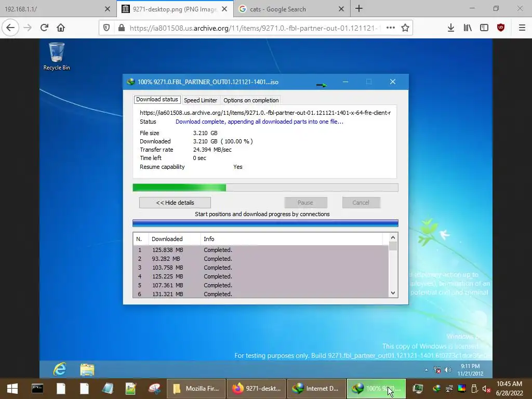
Task: Bookmark this page with the star
Action: (x=405, y=28)
